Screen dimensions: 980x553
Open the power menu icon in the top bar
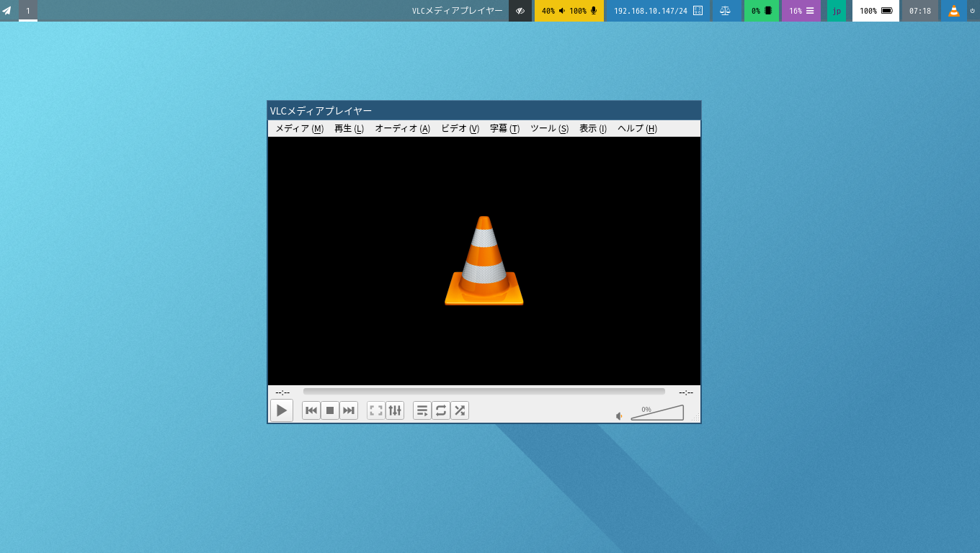973,11
